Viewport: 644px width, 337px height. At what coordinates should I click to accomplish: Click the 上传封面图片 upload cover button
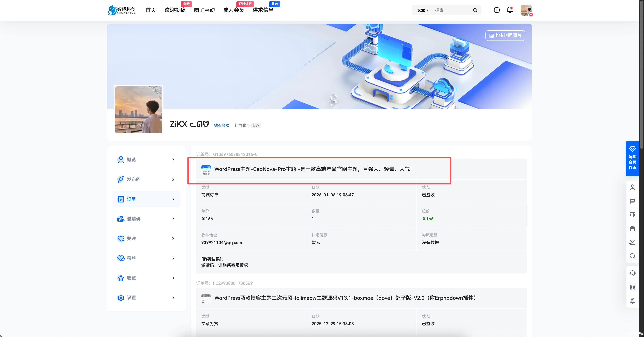coord(505,35)
